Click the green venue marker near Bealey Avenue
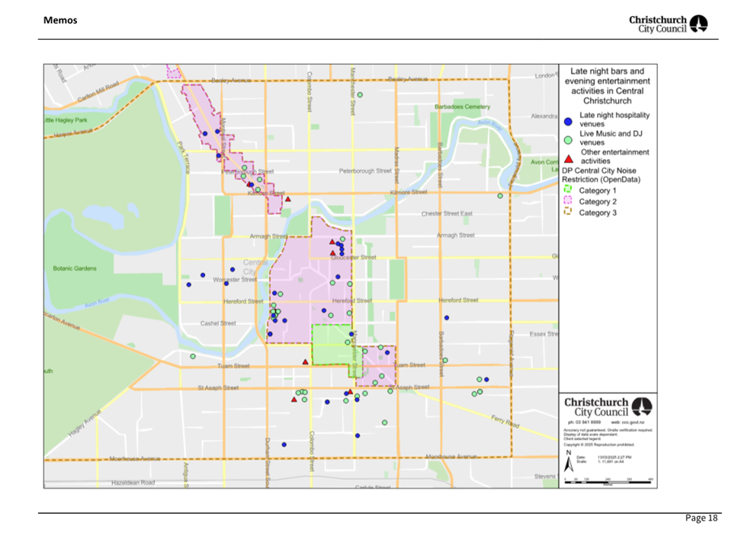756x535 pixels. pos(360,96)
